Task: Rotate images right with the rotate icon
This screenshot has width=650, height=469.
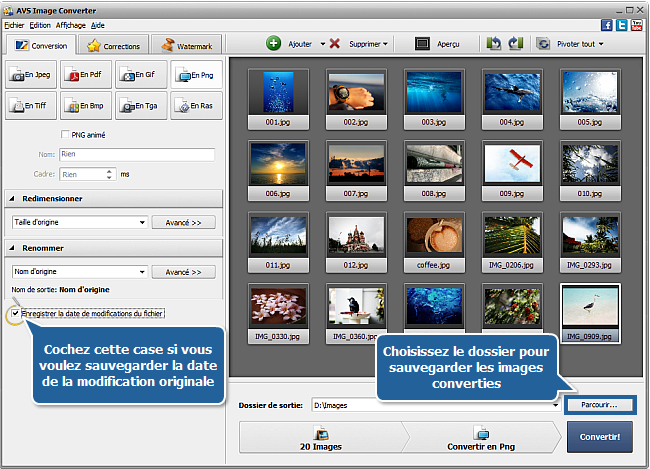Action: coord(516,44)
